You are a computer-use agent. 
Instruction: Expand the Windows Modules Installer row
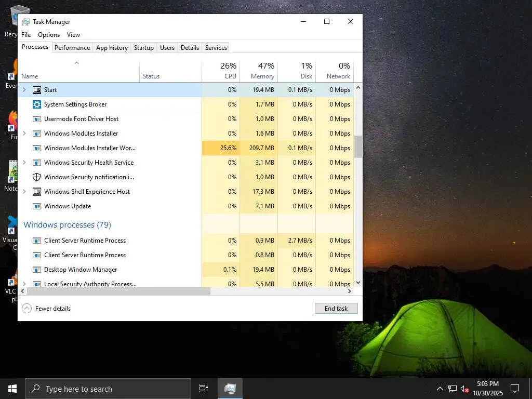coord(24,134)
